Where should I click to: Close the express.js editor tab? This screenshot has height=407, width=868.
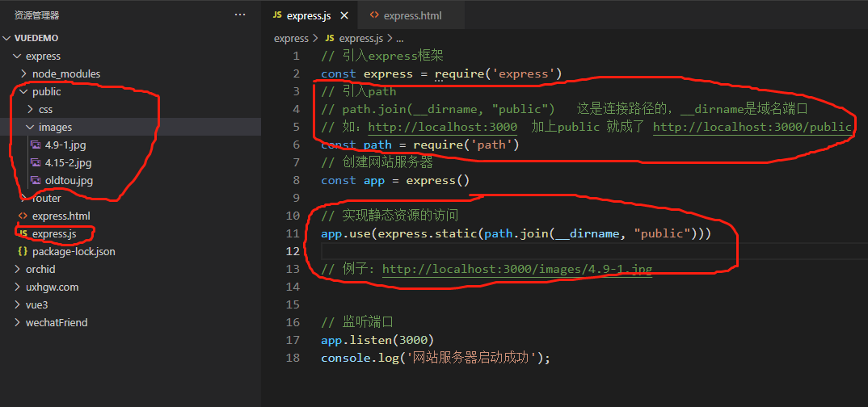pos(344,15)
